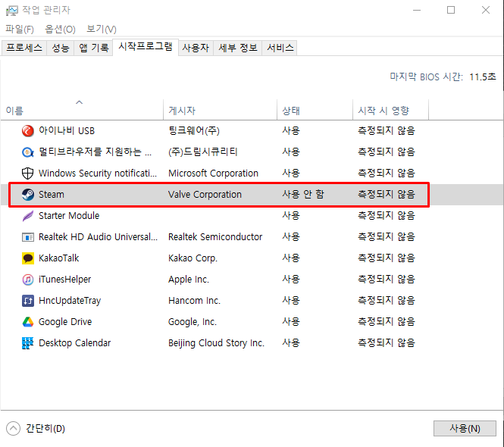Select the Google Drive entry name
The image size is (504, 447).
[65, 322]
